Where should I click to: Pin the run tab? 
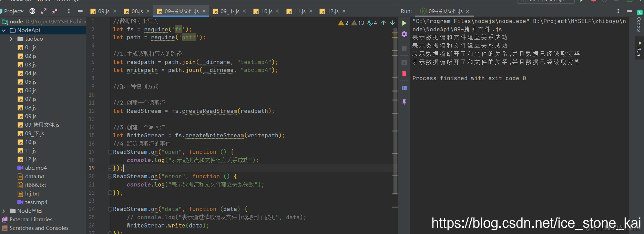(x=404, y=102)
